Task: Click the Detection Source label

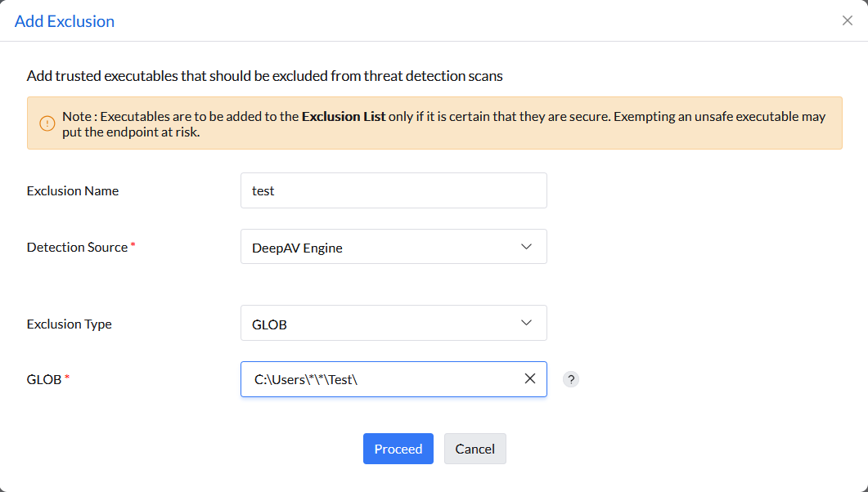Action: tap(77, 247)
